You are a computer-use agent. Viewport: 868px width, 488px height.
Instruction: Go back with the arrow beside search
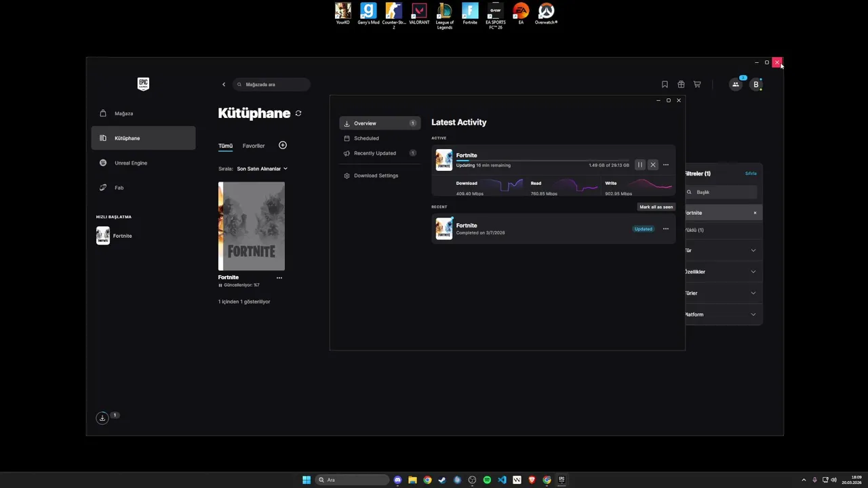tap(224, 85)
